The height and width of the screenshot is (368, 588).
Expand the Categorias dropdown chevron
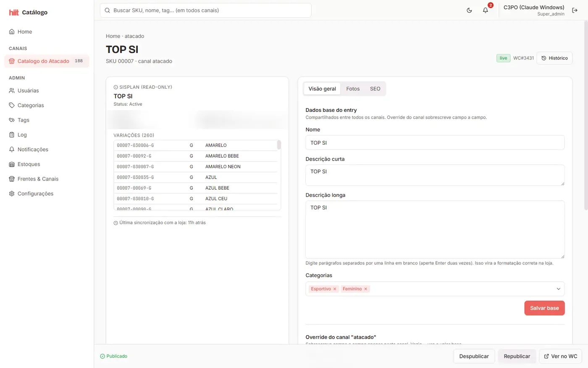(x=559, y=289)
